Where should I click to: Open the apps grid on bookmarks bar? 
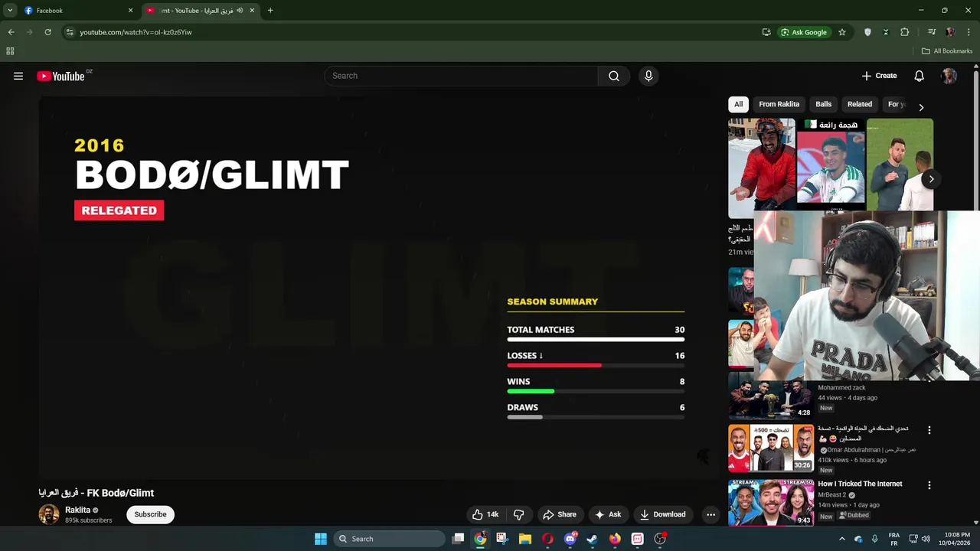click(10, 51)
